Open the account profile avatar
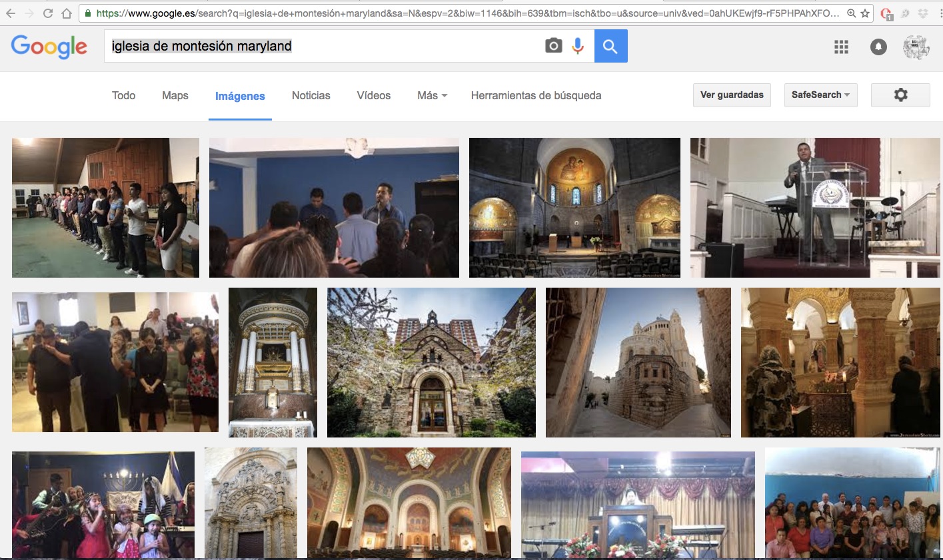The height and width of the screenshot is (560, 943). [916, 47]
